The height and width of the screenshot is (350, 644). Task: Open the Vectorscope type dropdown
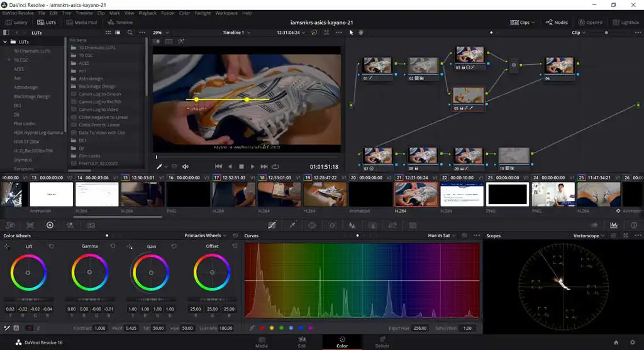589,235
